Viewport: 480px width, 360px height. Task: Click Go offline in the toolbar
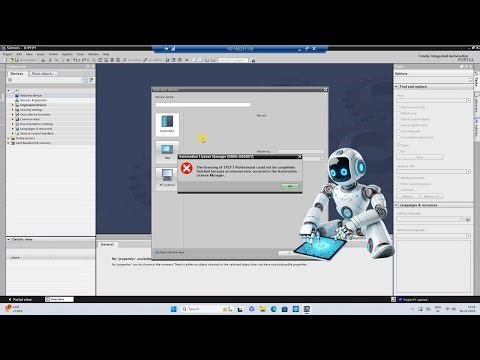point(153,60)
